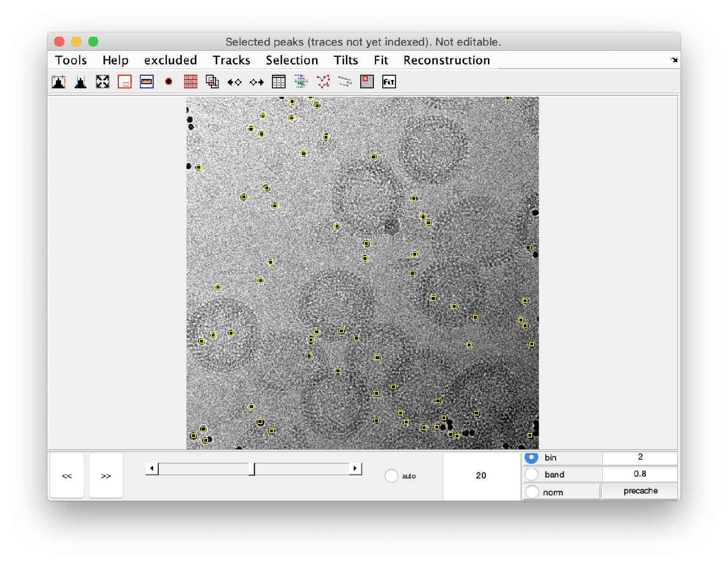Open the data table view
728x564 pixels.
pyautogui.click(x=279, y=81)
